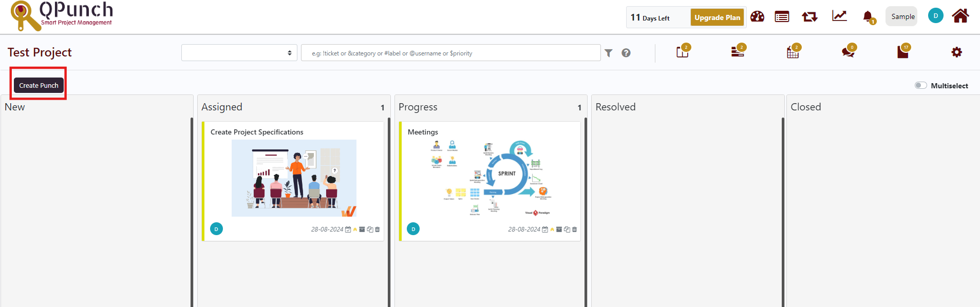Image resolution: width=980 pixels, height=307 pixels.
Task: Click the filter funnel icon
Action: (609, 53)
